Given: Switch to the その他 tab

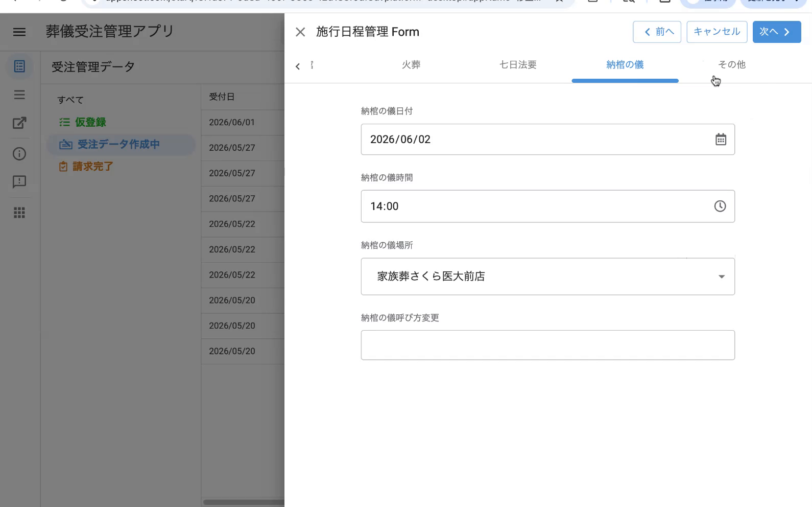Looking at the screenshot, I should point(732,64).
